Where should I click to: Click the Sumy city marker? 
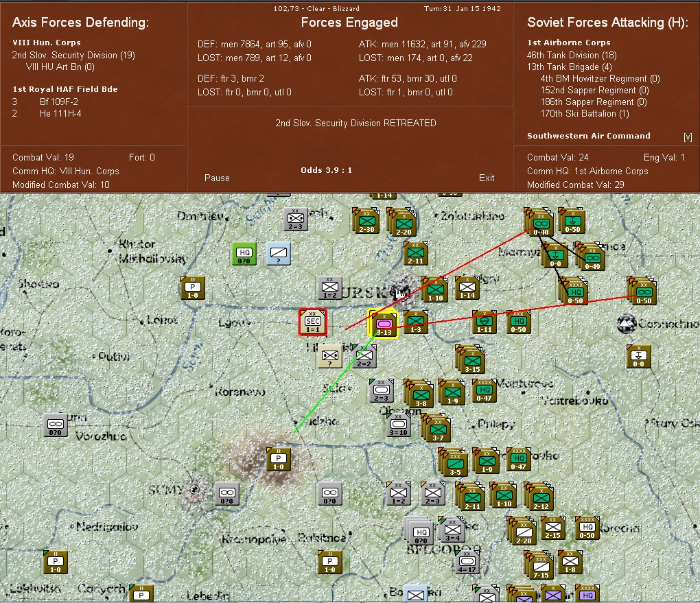click(194, 490)
